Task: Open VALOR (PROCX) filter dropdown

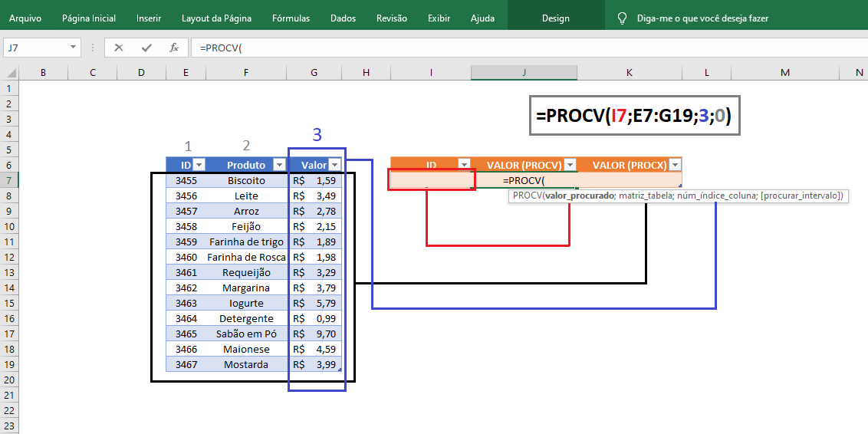Action: 675,164
